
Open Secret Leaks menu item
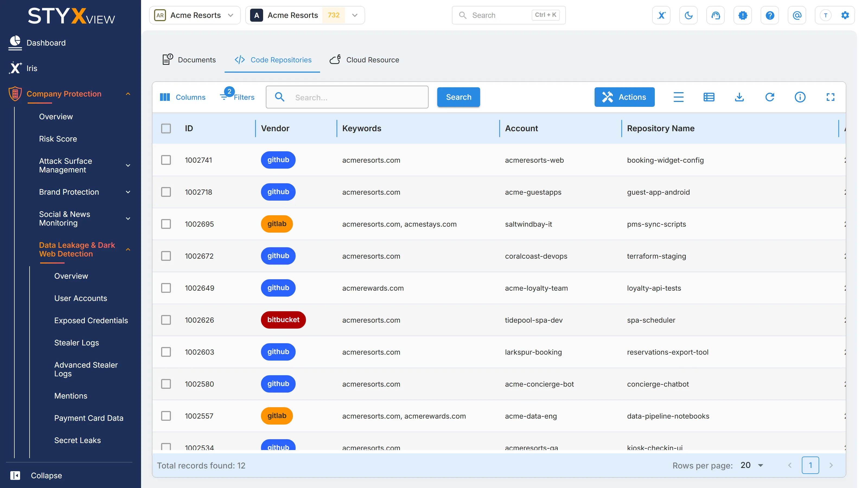(x=78, y=440)
